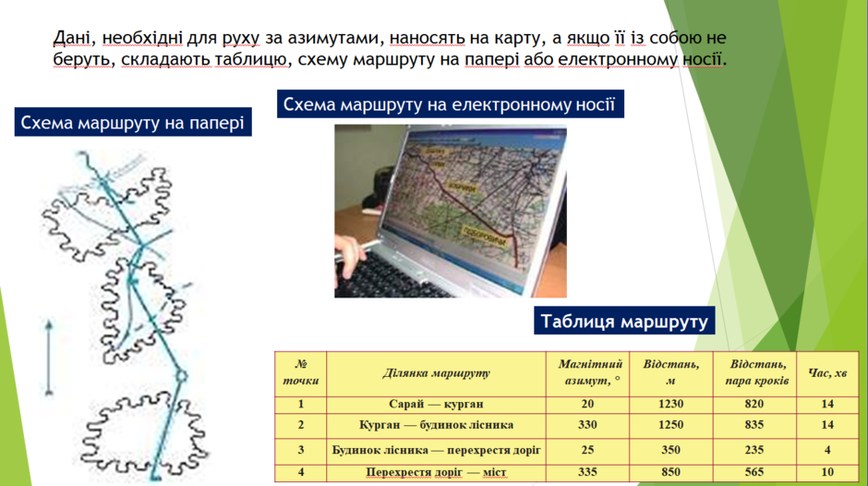Click distance value 850
868x486 pixels.
(x=671, y=473)
